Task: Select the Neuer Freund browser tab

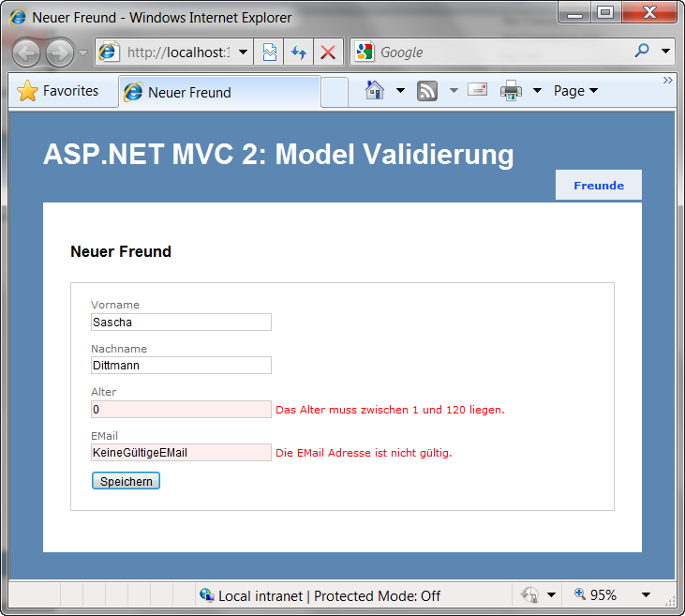Action: coord(219,92)
